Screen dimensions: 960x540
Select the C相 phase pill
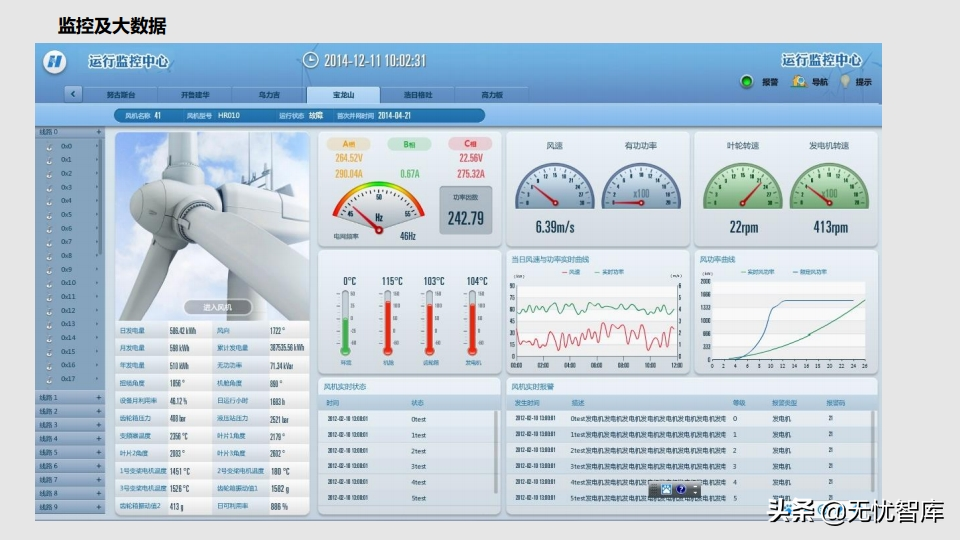click(470, 144)
